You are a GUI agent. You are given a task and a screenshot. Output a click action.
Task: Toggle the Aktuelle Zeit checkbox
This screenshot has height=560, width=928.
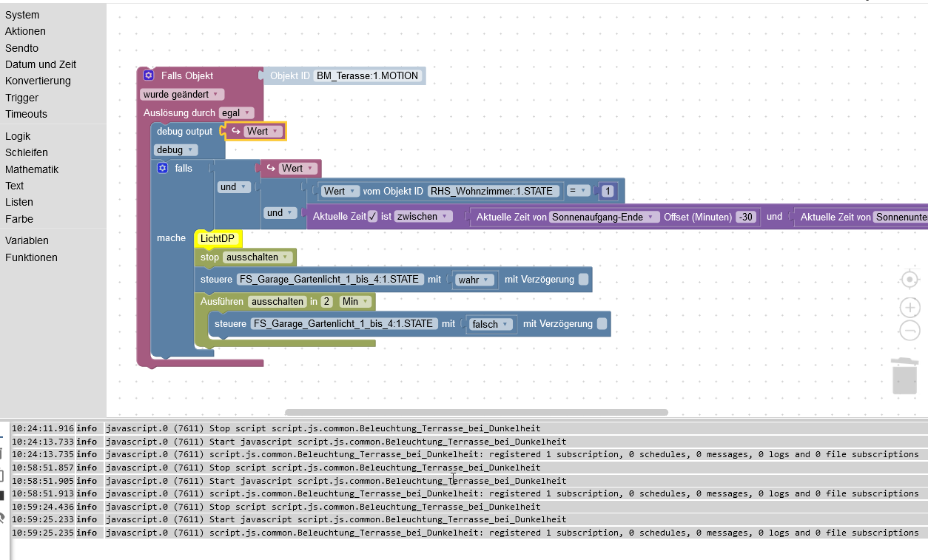[x=372, y=217]
